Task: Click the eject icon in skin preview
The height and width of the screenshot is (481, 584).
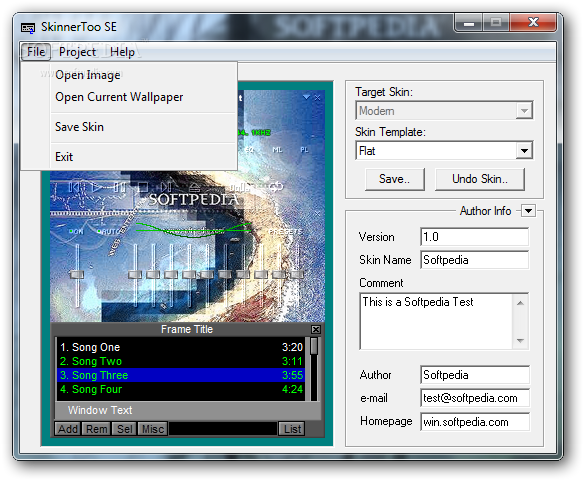Action: click(x=194, y=187)
